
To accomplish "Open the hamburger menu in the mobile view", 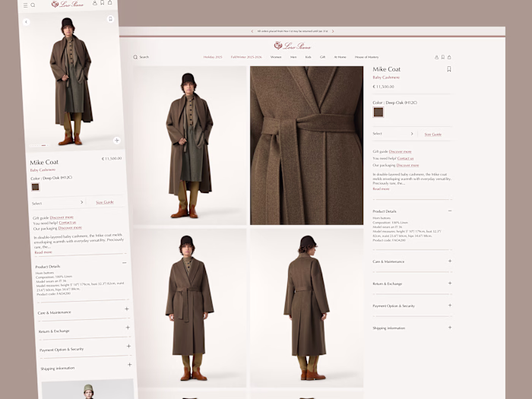I will pyautogui.click(x=25, y=5).
